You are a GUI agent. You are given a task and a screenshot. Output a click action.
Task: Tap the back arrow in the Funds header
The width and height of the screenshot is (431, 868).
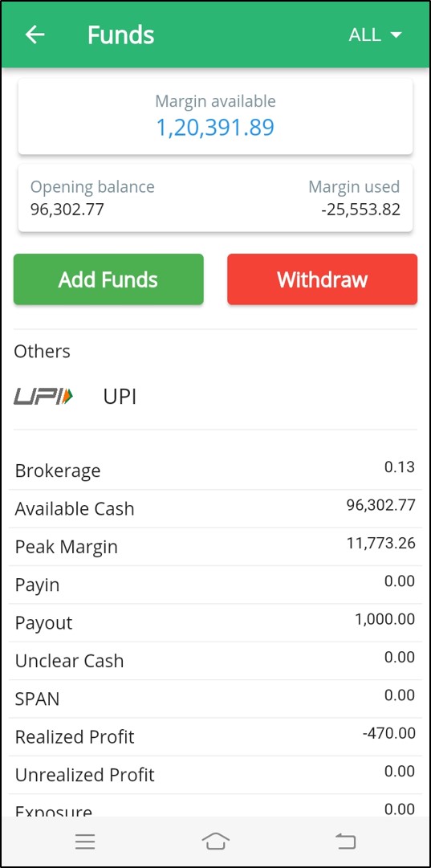(x=35, y=35)
